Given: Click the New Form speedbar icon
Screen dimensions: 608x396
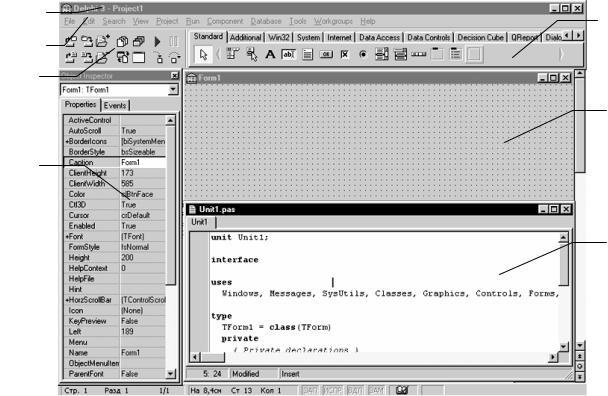Looking at the screenshot, I should click(138, 57).
